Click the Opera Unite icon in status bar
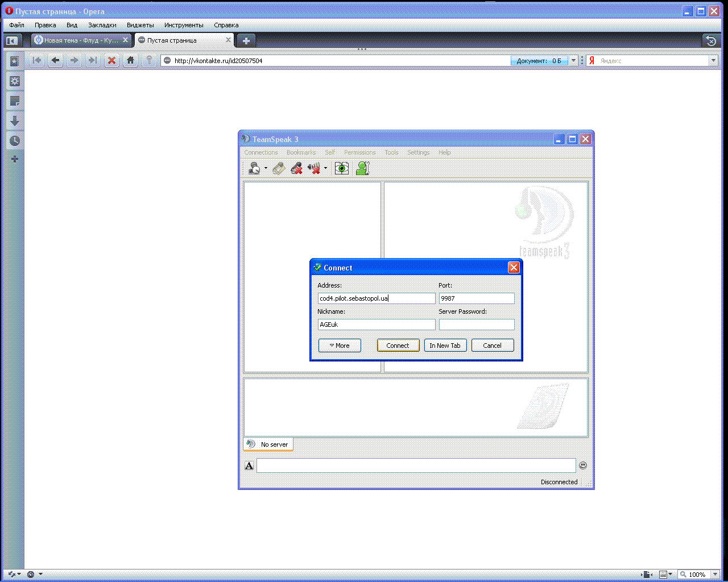 coord(31,575)
